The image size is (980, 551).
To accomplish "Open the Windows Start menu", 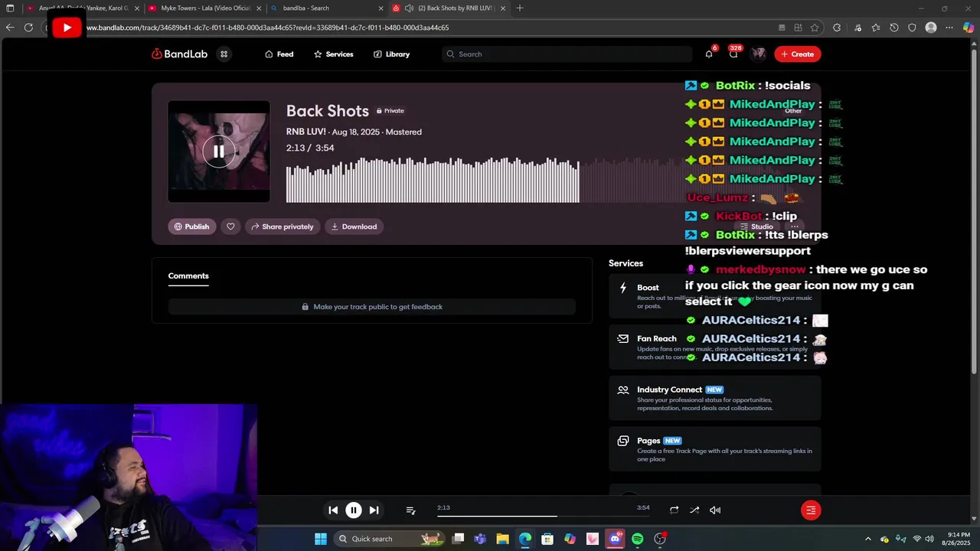I will pos(321,539).
